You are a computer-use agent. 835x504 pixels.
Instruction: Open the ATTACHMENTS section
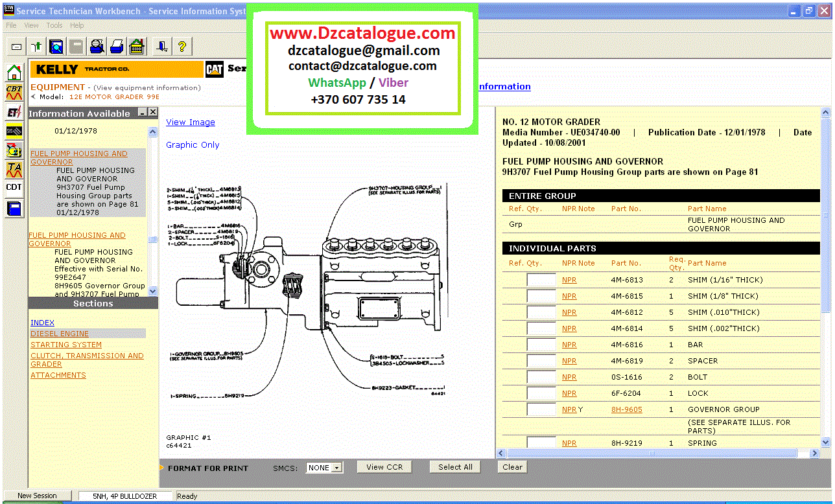point(58,375)
